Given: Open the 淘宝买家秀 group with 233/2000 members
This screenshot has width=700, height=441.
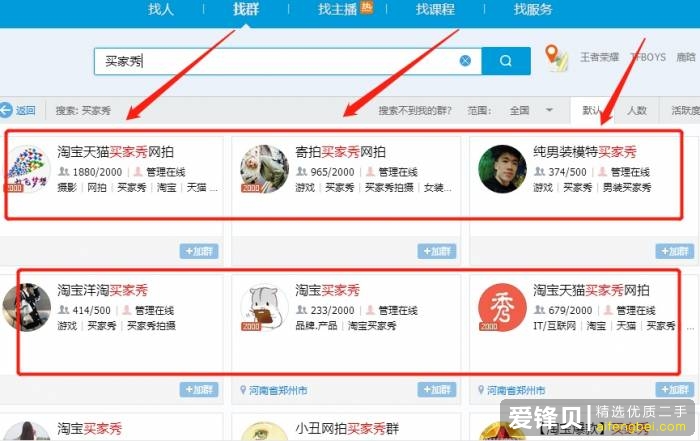Looking at the screenshot, I should (327, 291).
